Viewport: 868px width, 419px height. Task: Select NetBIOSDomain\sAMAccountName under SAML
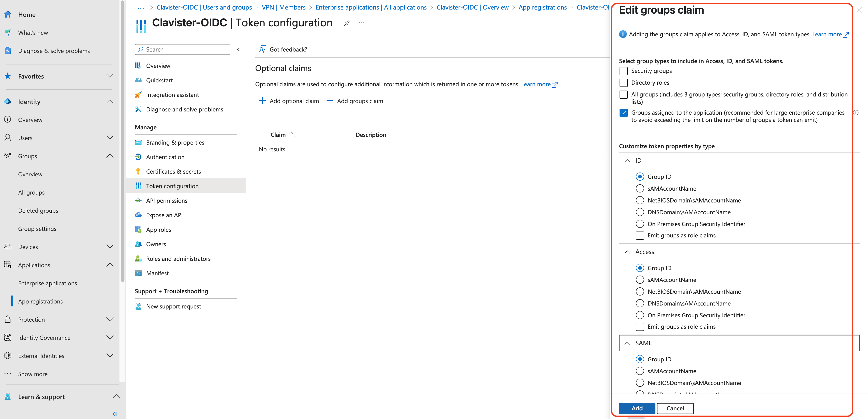tap(640, 383)
